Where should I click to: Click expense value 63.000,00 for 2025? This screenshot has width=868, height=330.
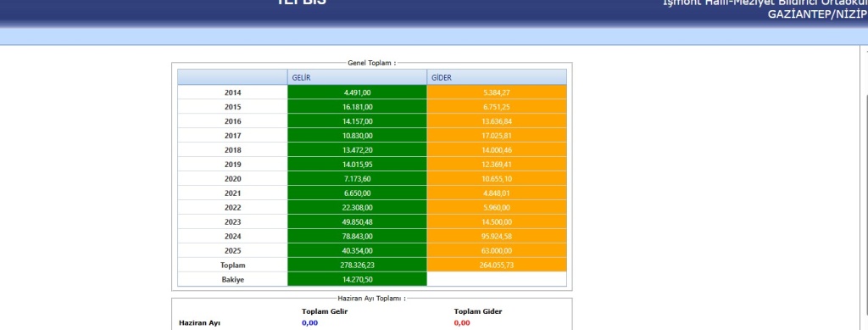pyautogui.click(x=497, y=251)
